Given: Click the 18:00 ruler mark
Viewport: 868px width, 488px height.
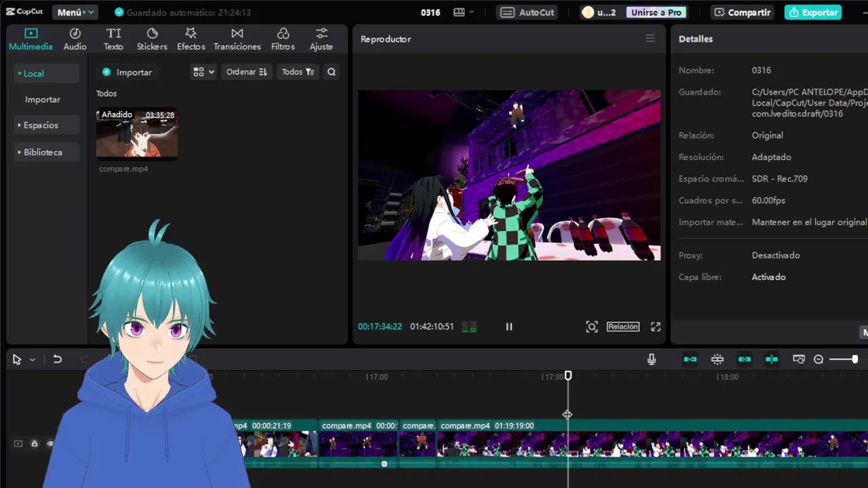Looking at the screenshot, I should 728,377.
